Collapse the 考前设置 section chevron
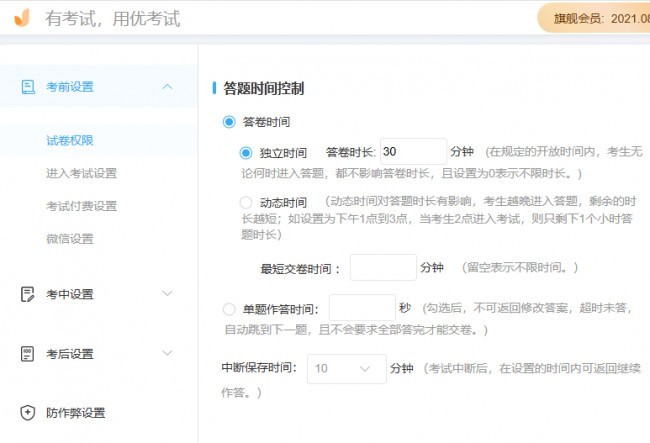650x443 pixels. tap(167, 87)
